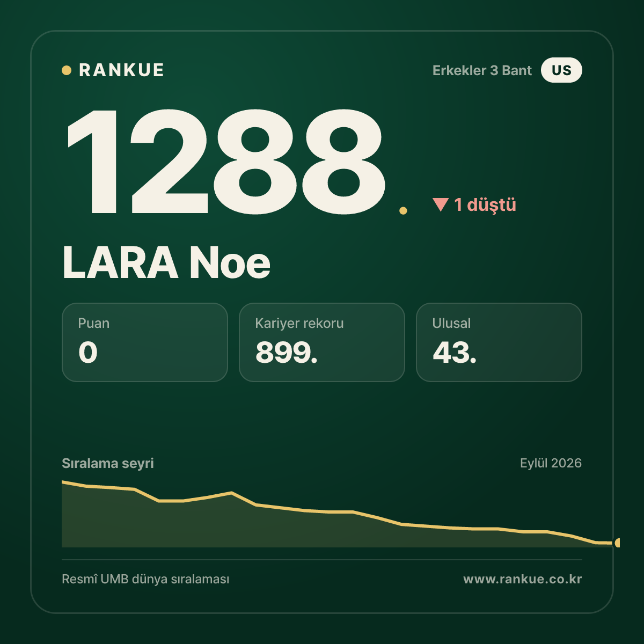Click the Resmî UMB dünya sıralaması text
This screenshot has height=644, width=644.
click(x=145, y=580)
